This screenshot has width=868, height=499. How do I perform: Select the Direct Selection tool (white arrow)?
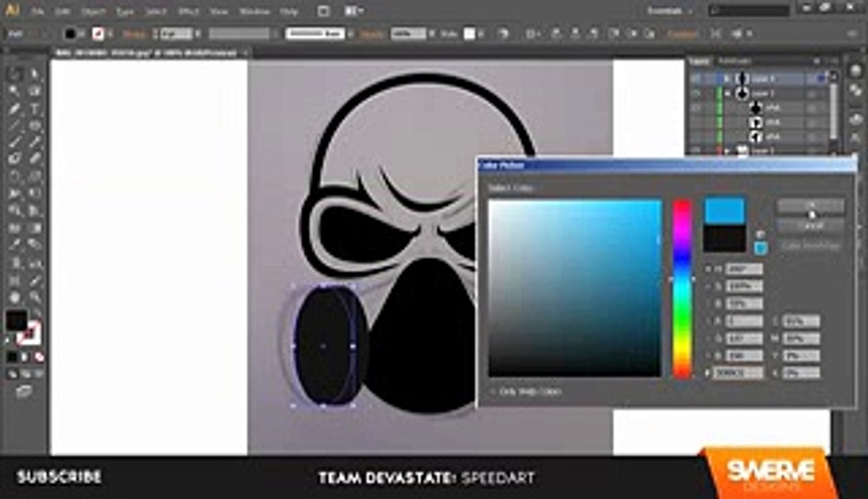pos(35,74)
